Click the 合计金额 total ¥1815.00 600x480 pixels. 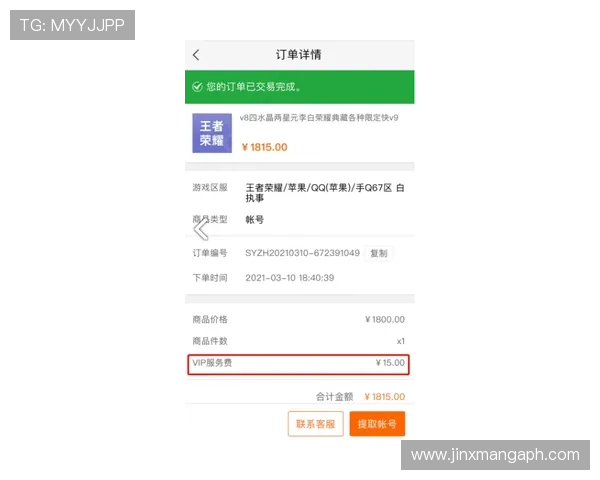(x=385, y=397)
